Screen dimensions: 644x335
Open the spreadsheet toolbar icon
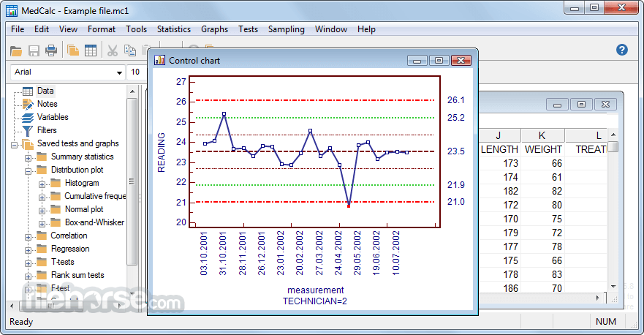(x=91, y=50)
